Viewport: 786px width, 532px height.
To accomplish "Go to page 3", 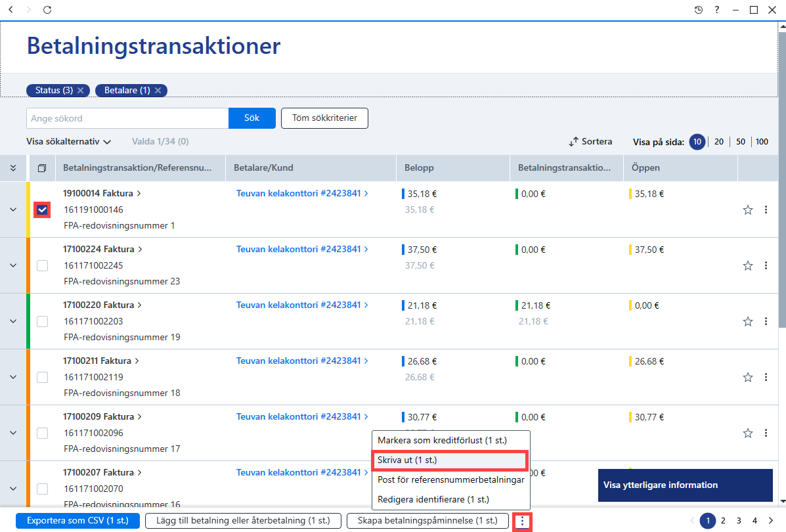I will coord(739,521).
